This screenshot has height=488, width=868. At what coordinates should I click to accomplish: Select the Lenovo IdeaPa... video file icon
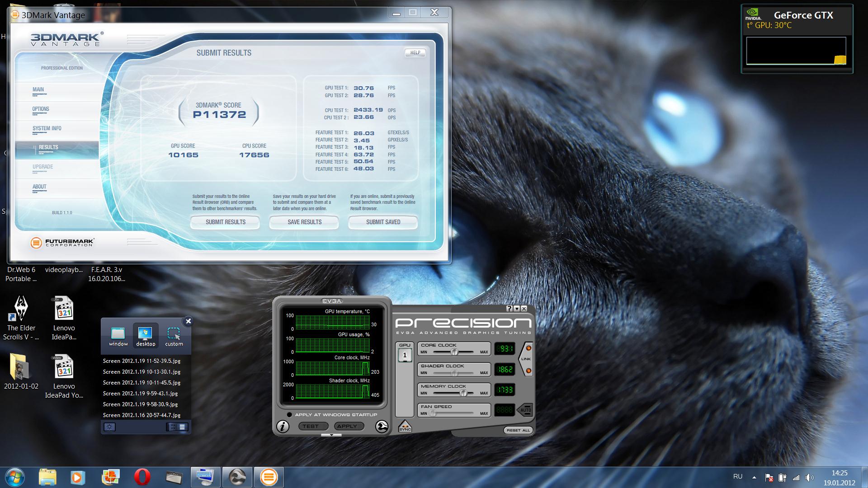(x=64, y=318)
